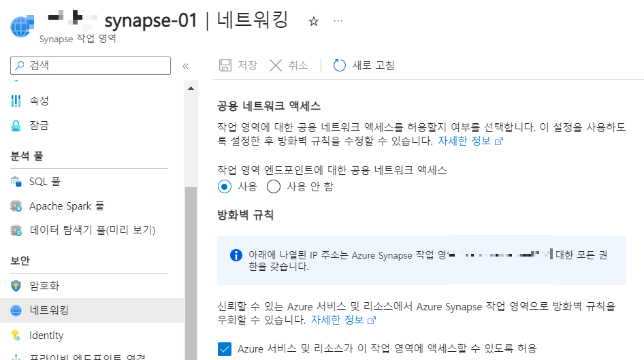Click the sidebar vertical scrollbar thumb
644x360 pixels.
191,274
